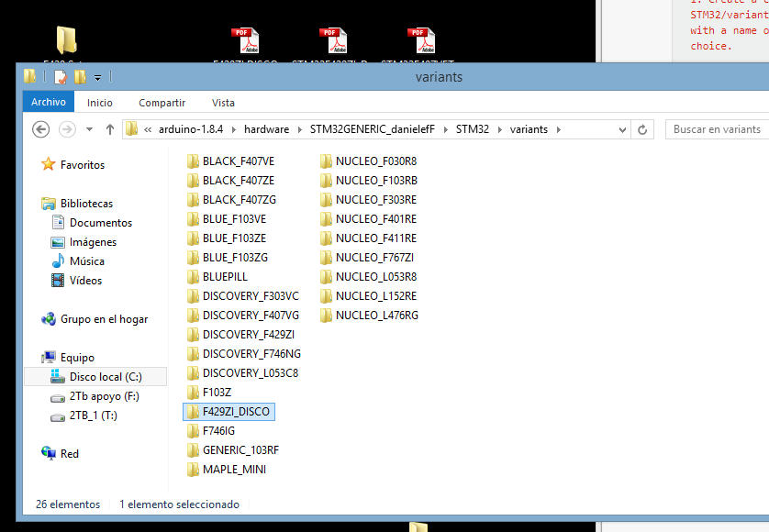Select the DISCOVERY_F429ZI folder icon
The width and height of the screenshot is (769, 532).
click(193, 335)
